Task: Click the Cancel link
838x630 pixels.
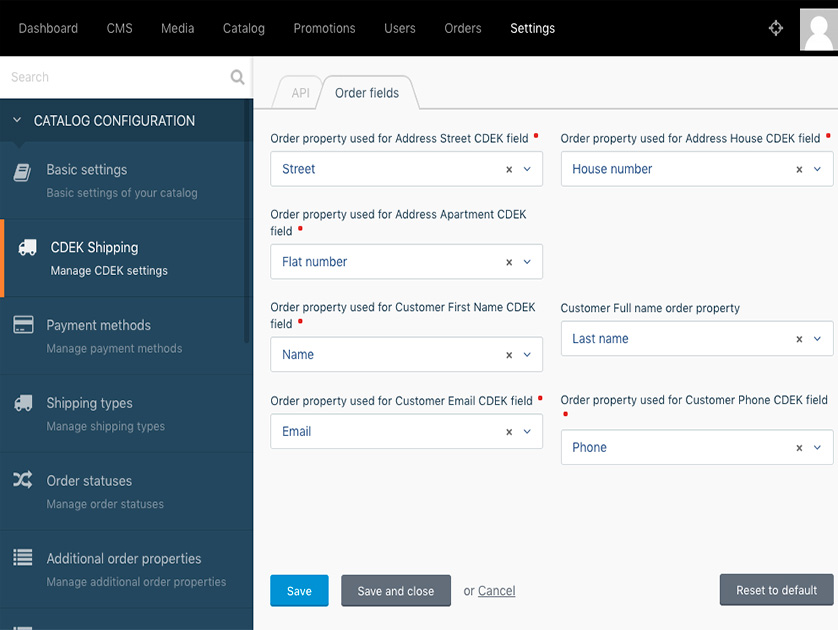Action: point(496,590)
